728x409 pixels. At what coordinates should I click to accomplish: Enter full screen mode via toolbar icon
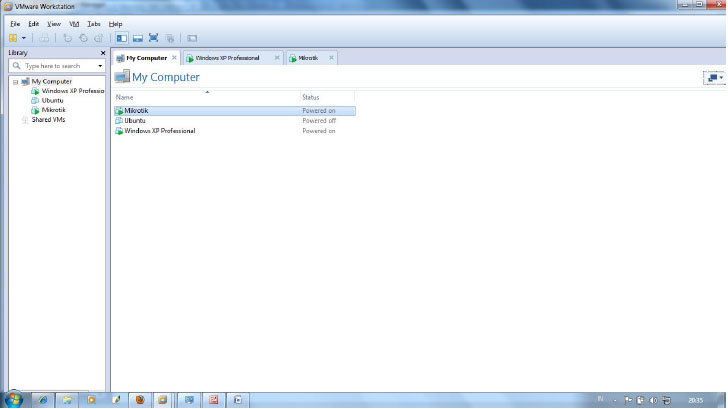(x=153, y=38)
